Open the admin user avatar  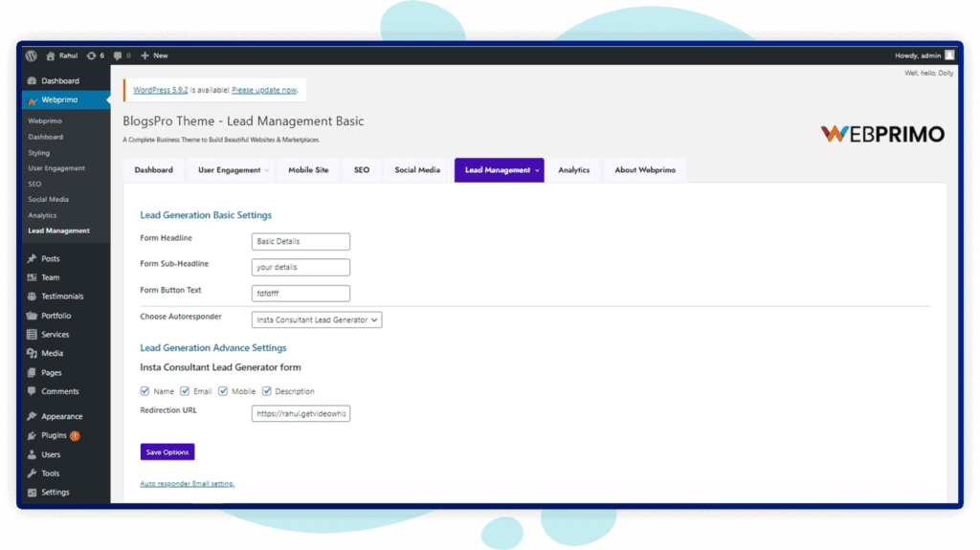pyautogui.click(x=949, y=55)
